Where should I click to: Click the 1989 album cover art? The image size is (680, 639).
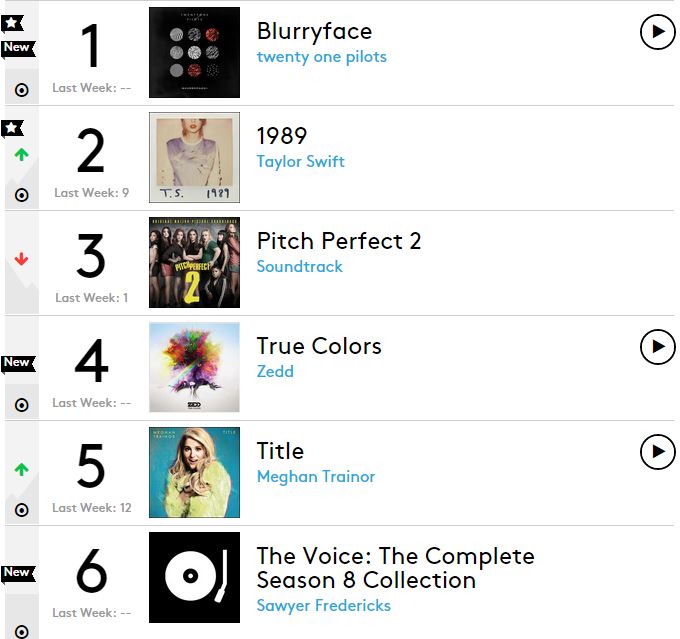tap(194, 157)
